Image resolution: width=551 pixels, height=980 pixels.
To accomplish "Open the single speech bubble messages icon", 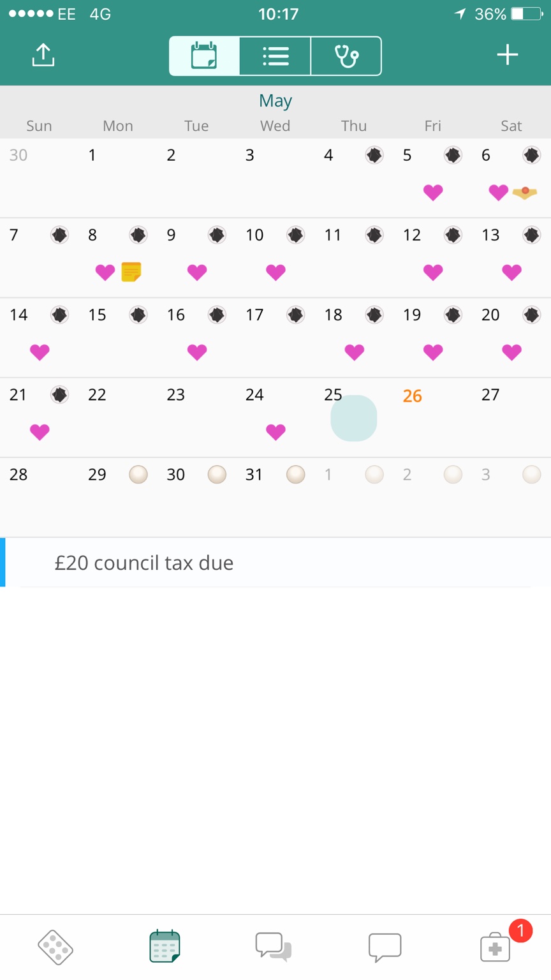I will [x=385, y=947].
